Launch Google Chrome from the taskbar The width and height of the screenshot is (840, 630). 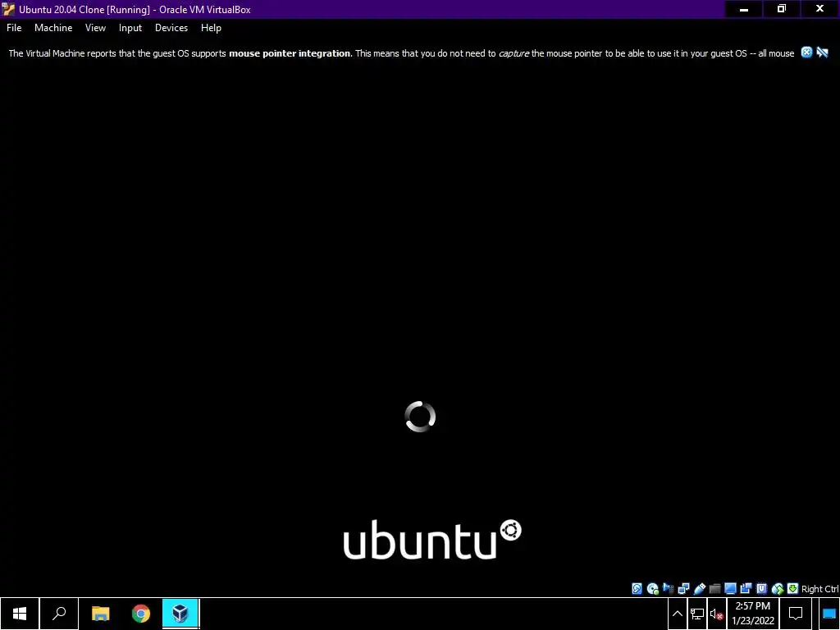pos(141,614)
